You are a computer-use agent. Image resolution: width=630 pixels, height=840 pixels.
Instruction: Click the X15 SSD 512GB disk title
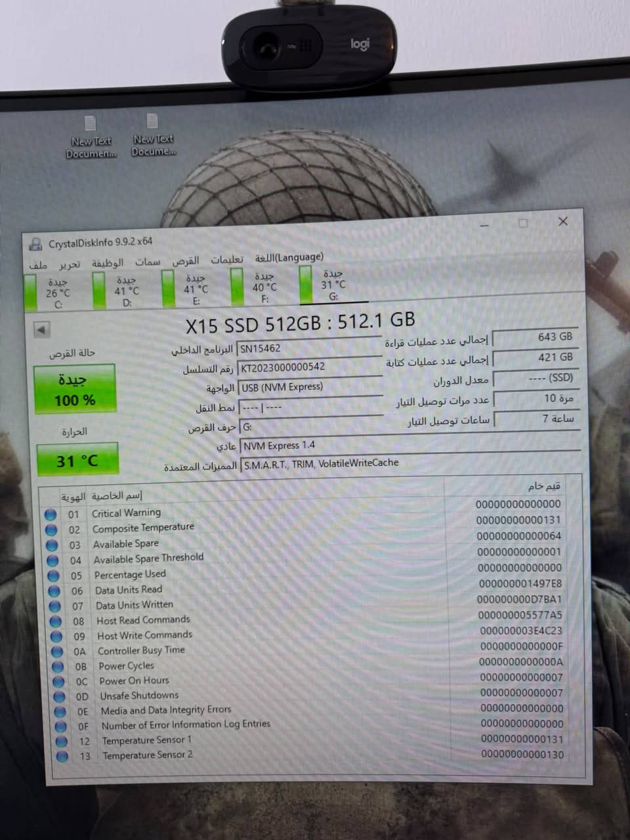301,323
